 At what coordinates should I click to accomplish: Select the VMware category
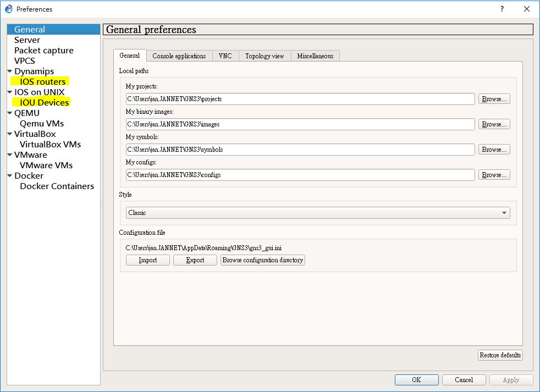31,154
